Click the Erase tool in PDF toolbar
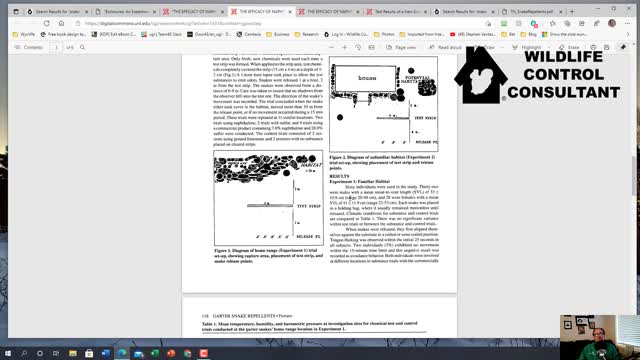 click(569, 47)
